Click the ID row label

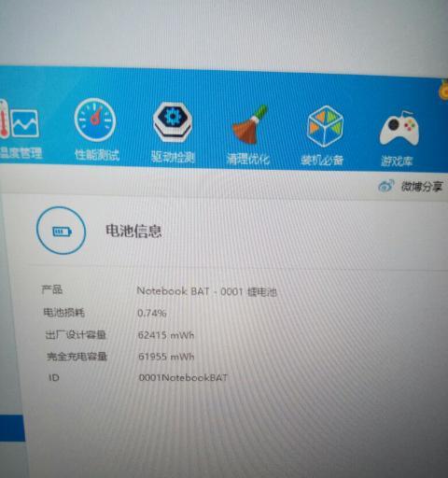(53, 378)
